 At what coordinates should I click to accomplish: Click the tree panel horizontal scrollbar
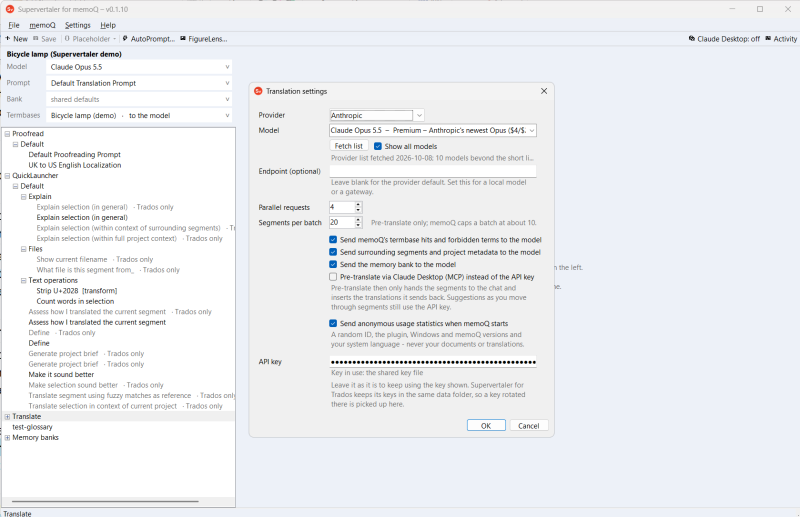point(105,502)
